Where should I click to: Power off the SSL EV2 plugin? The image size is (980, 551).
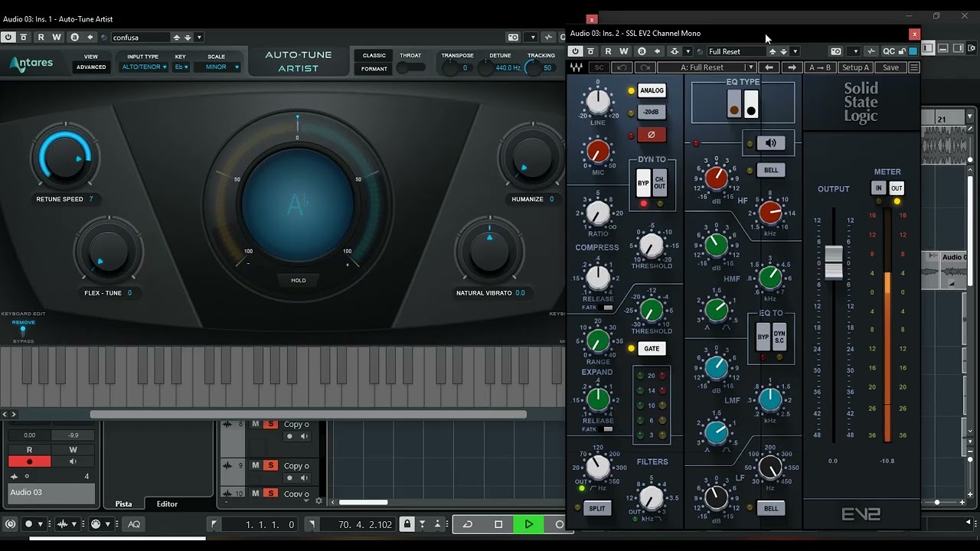575,51
